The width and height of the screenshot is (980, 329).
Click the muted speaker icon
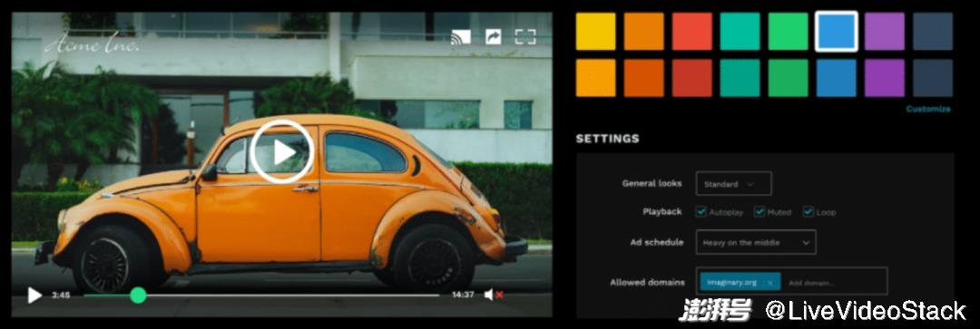pos(493,295)
